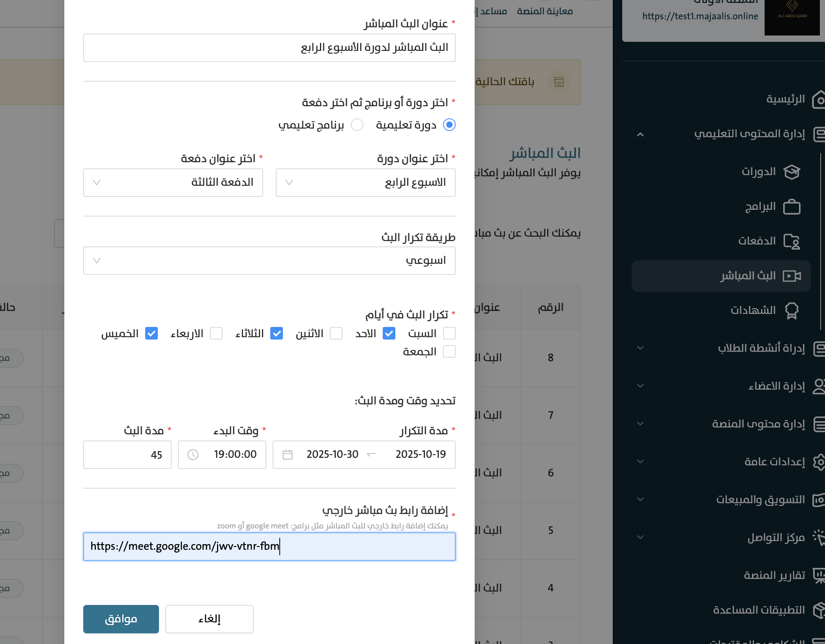Open the course title dropdown الاسبوع الرابع

coord(365,183)
